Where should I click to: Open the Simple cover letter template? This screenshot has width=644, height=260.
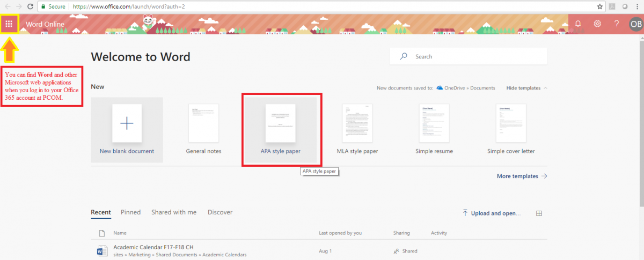511,130
